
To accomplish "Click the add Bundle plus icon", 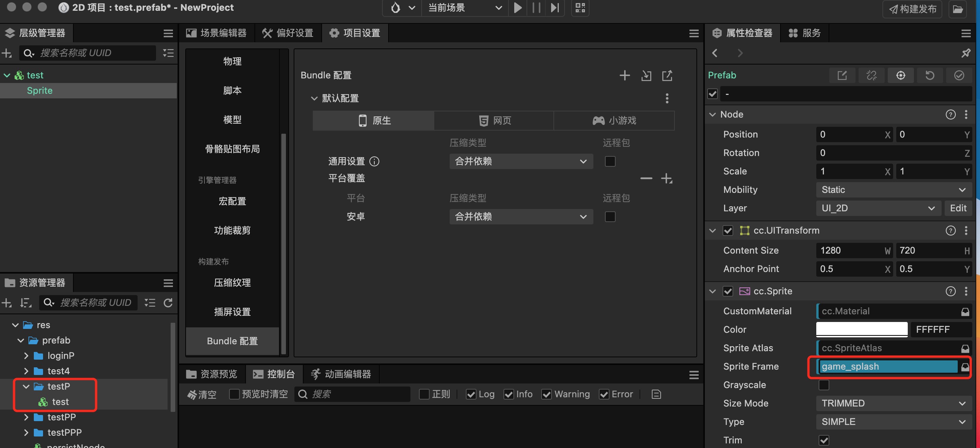I will 625,75.
